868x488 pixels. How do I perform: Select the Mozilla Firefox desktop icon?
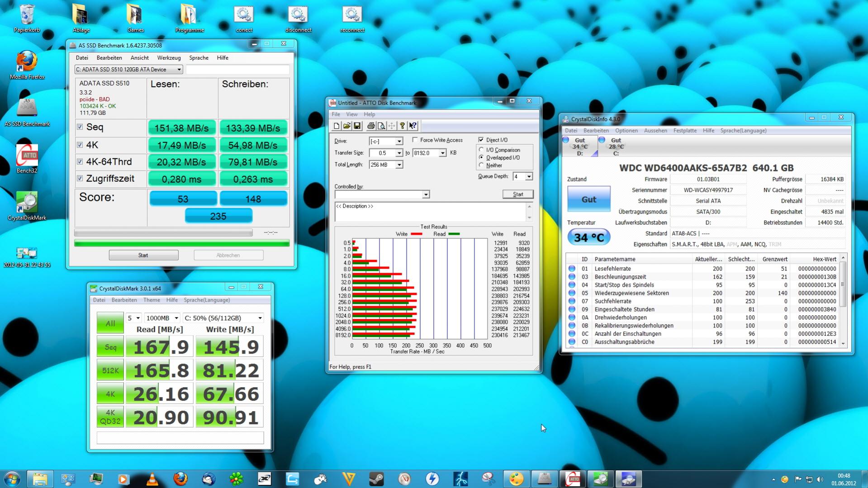27,65
